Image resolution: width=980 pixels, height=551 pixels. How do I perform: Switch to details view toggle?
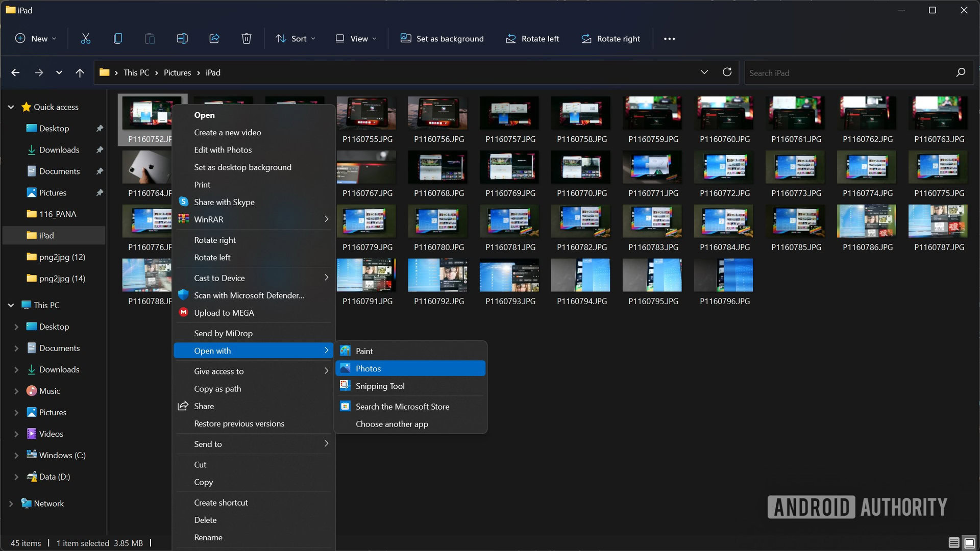coord(953,543)
